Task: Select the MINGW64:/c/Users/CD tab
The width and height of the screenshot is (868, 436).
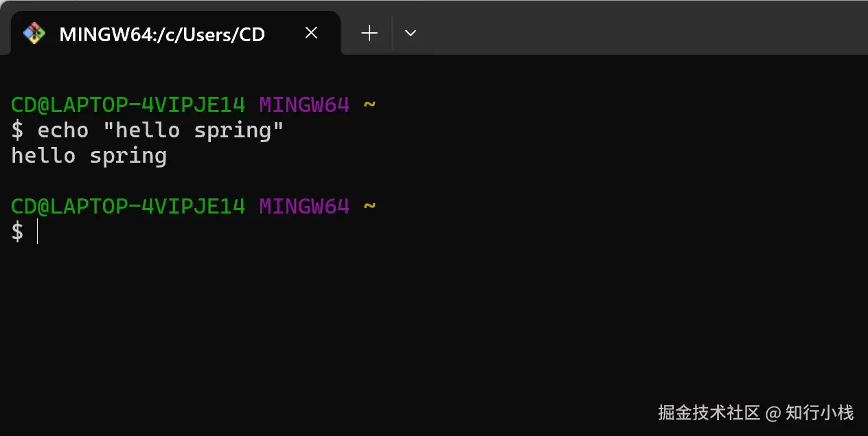Action: pos(162,34)
